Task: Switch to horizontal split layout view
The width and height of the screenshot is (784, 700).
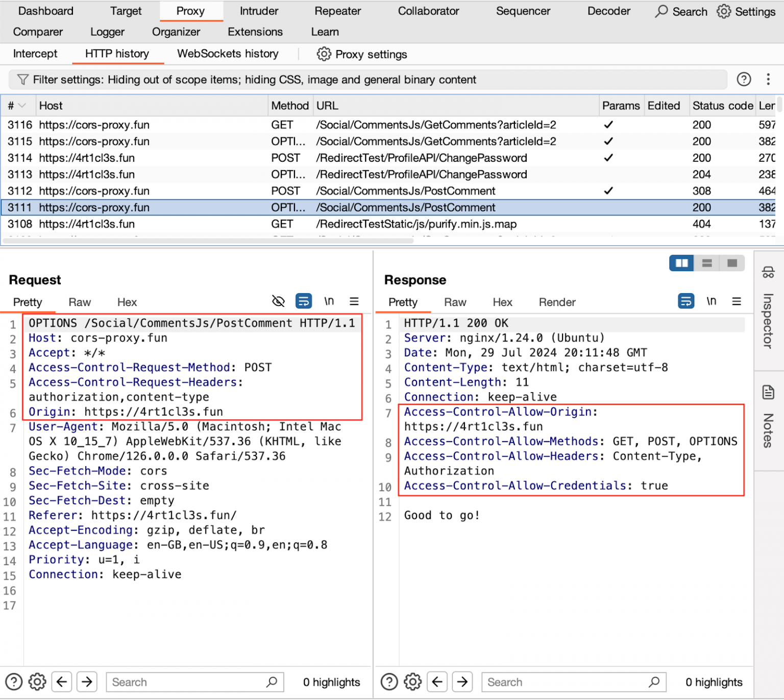Action: pyautogui.click(x=706, y=263)
